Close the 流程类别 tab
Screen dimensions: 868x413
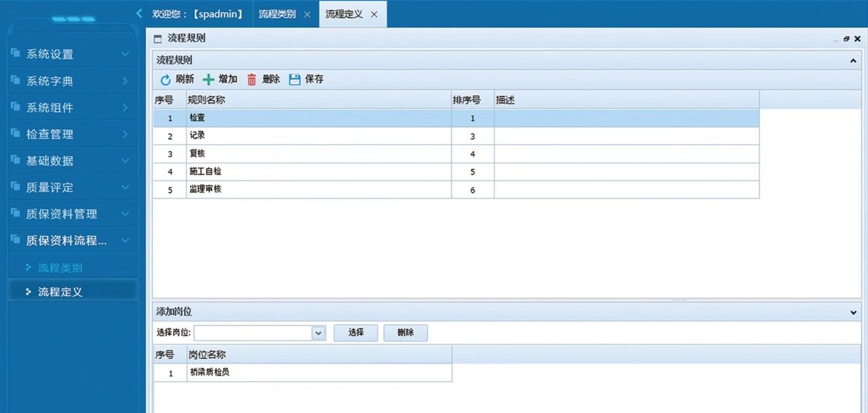[307, 14]
